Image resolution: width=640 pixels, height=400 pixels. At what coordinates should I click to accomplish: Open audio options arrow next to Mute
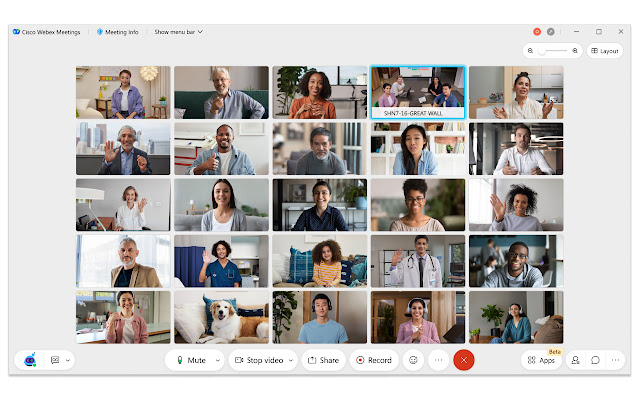pyautogui.click(x=218, y=360)
